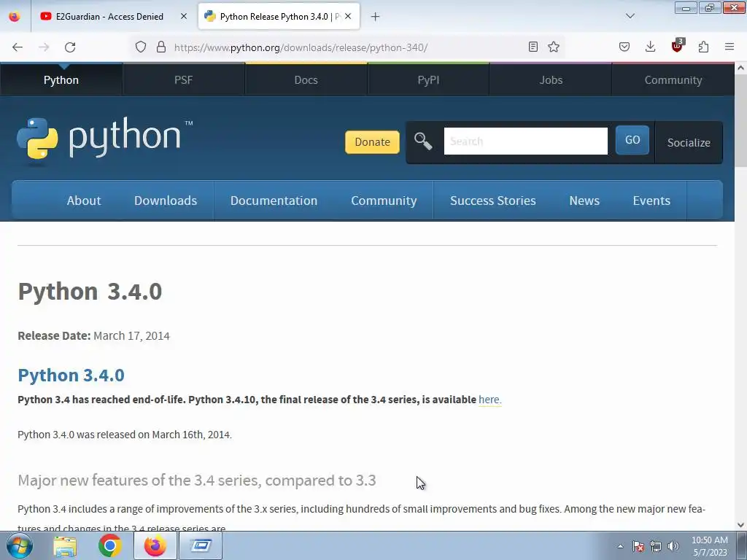Screen dimensions: 747x560
Task: Open the Jobs top navigation item
Action: coord(551,79)
